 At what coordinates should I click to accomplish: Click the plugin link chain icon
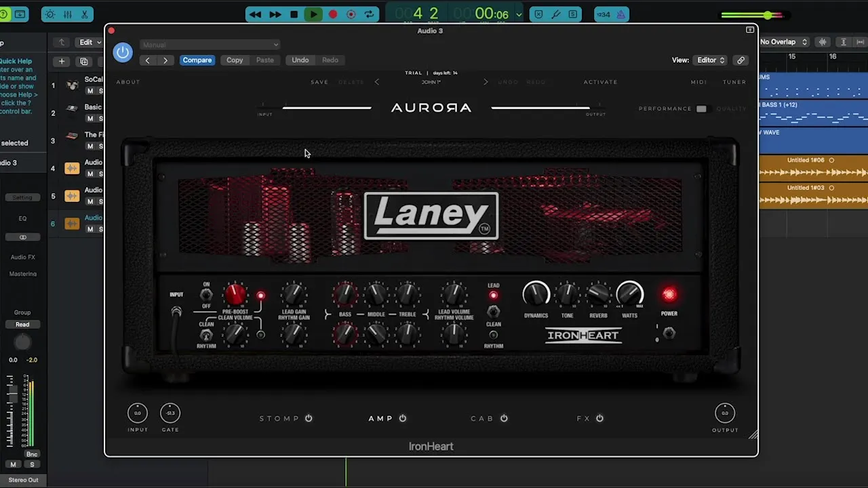[741, 60]
